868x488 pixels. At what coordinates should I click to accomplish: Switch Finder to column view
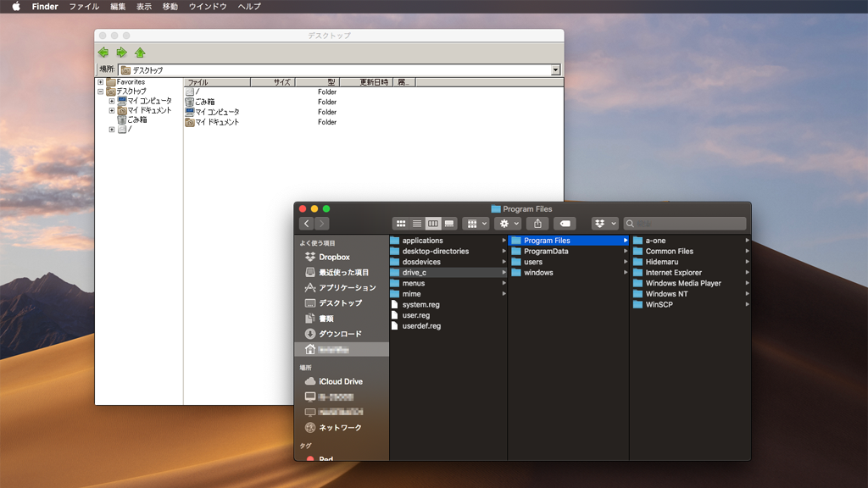[433, 224]
